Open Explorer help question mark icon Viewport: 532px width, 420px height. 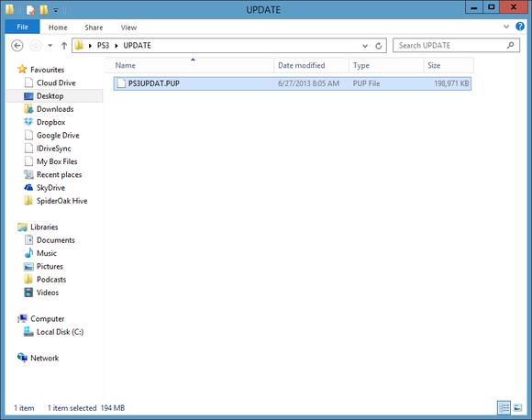click(x=520, y=27)
